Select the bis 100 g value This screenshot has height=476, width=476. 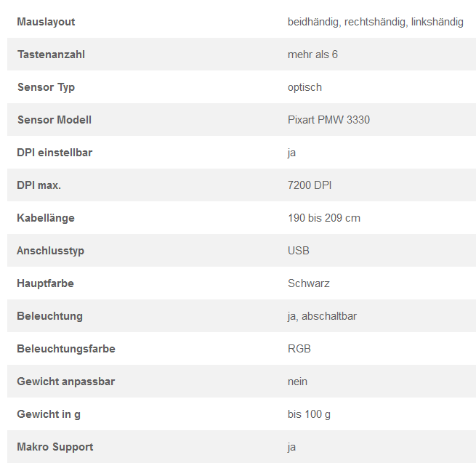pyautogui.click(x=309, y=414)
